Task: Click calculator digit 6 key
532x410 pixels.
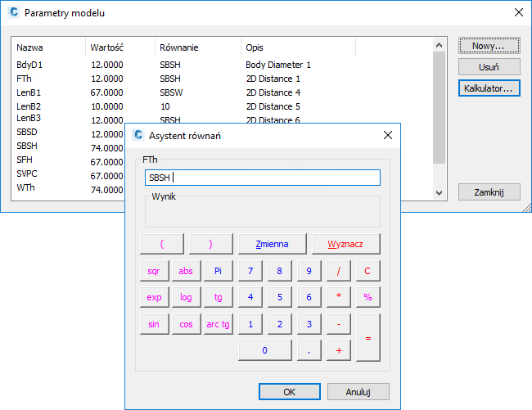Action: [309, 297]
